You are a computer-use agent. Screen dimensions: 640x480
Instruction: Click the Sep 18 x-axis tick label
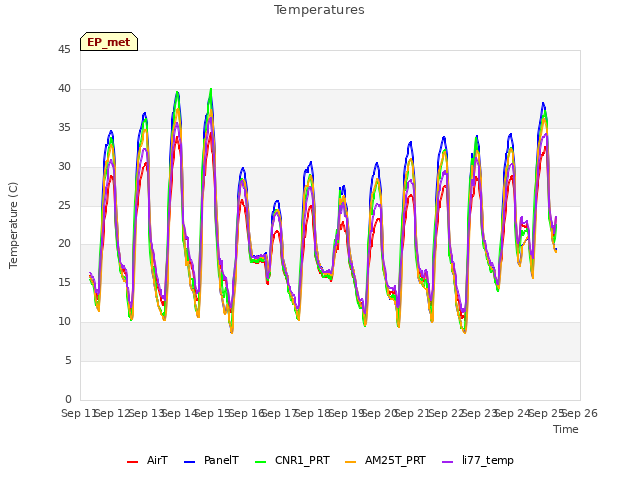click(313, 413)
